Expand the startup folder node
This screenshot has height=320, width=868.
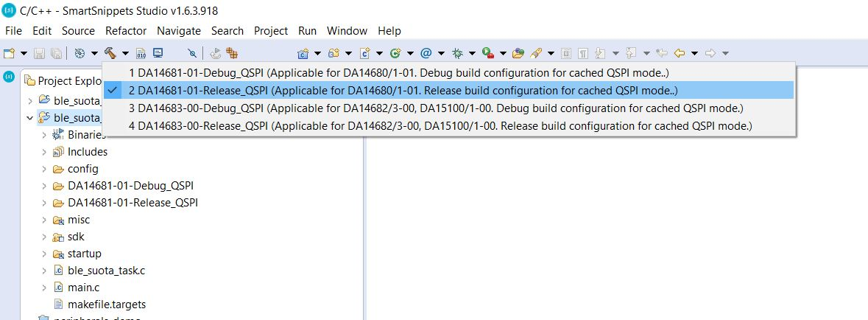point(44,254)
